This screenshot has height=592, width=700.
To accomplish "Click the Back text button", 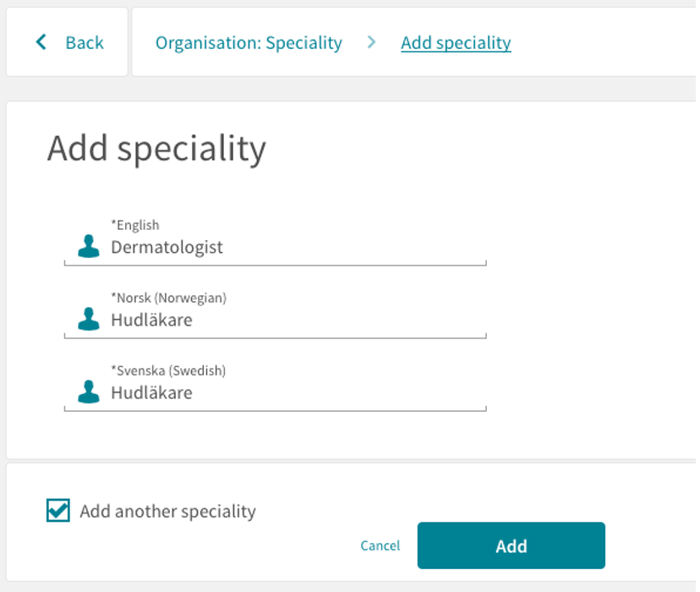I will point(85,43).
